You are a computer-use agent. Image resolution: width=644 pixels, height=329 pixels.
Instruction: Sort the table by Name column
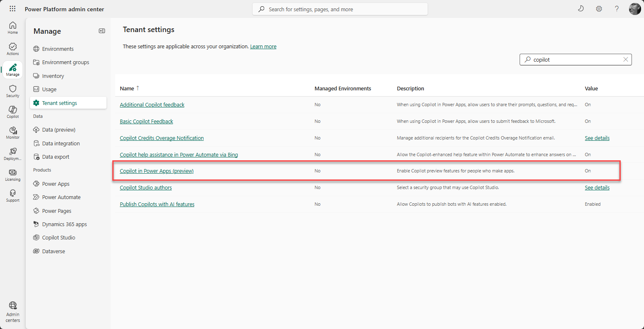click(127, 88)
